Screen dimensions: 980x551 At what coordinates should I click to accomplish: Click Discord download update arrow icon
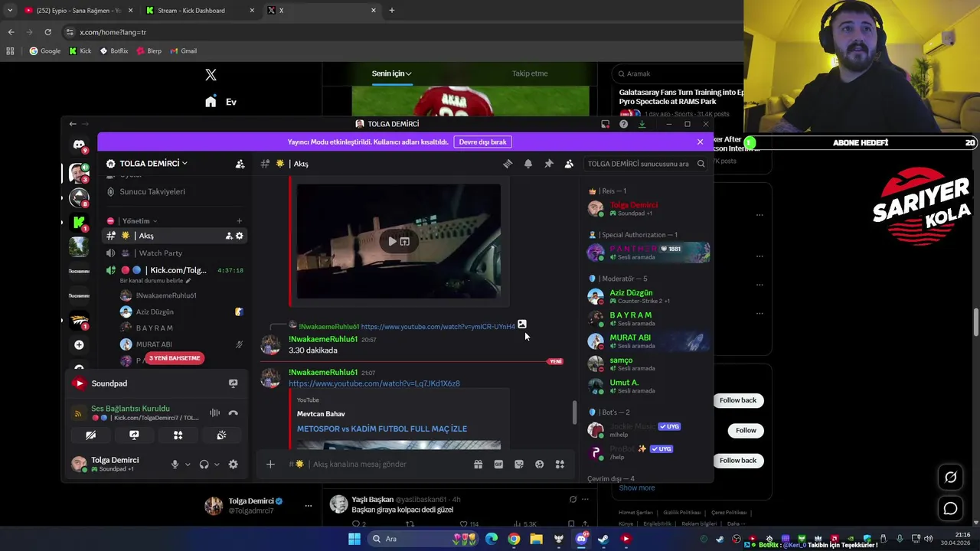pyautogui.click(x=642, y=124)
